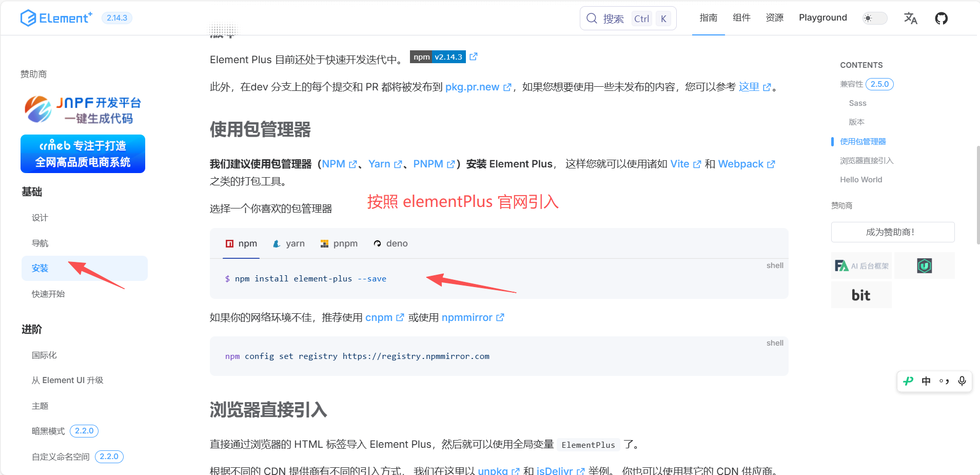The height and width of the screenshot is (475, 980).
Task: Open the search box
Action: 628,18
